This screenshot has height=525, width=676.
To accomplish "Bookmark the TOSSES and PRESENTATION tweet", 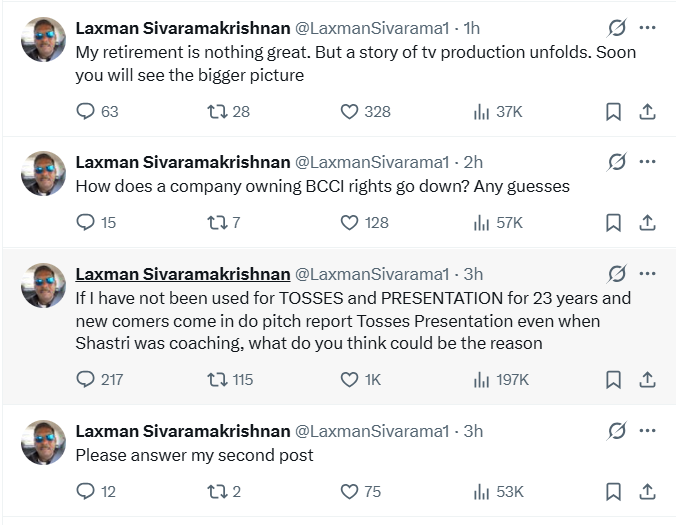I will (x=613, y=379).
